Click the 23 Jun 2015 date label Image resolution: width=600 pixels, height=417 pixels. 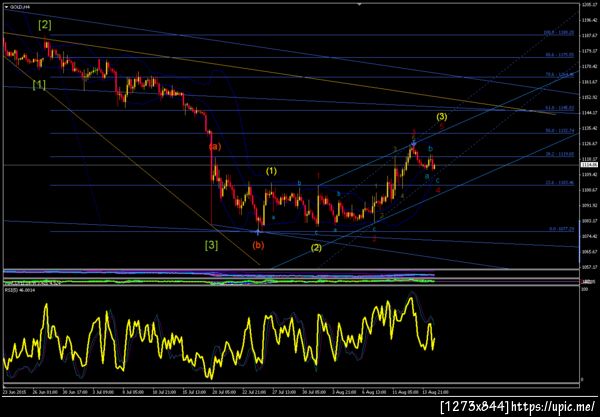(13, 392)
